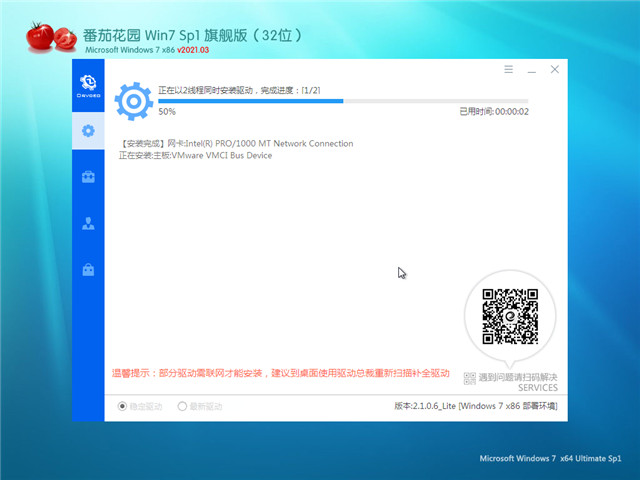Close the driver installer window

tap(554, 69)
